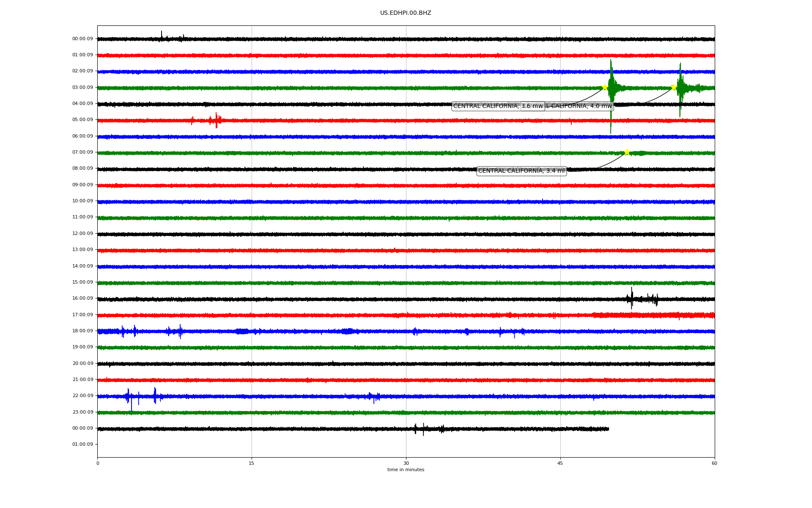Click the second star on 03:00:09 trace

coord(674,88)
